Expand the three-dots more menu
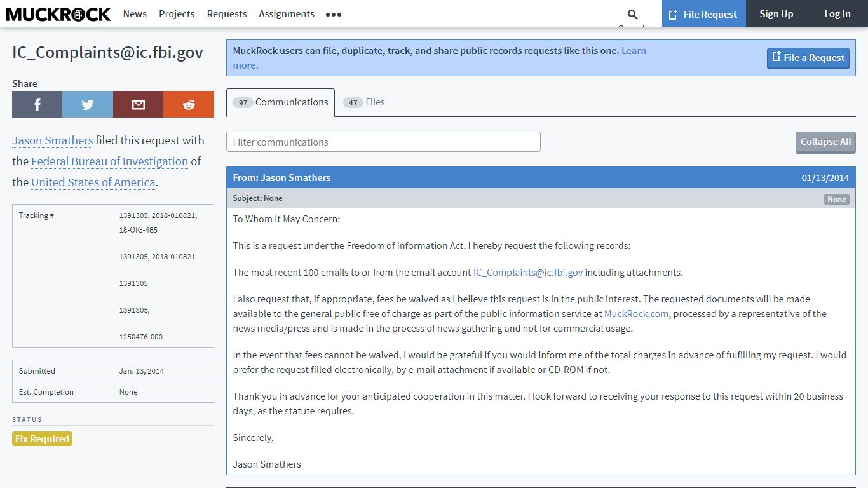 point(334,14)
